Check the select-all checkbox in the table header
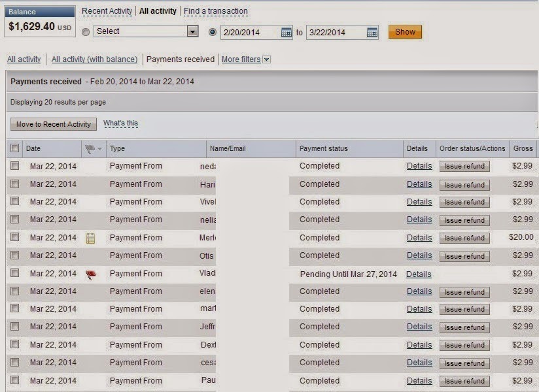Viewport: 539px width, 392px height. click(15, 148)
